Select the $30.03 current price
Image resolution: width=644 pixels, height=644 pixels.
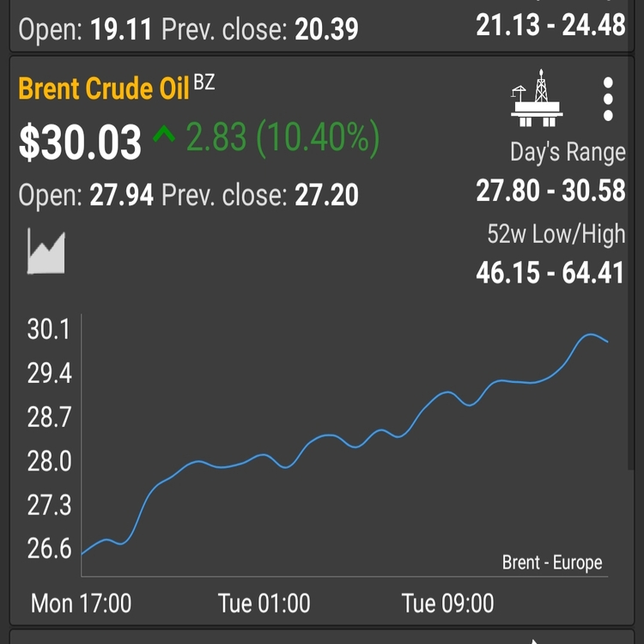(80, 142)
